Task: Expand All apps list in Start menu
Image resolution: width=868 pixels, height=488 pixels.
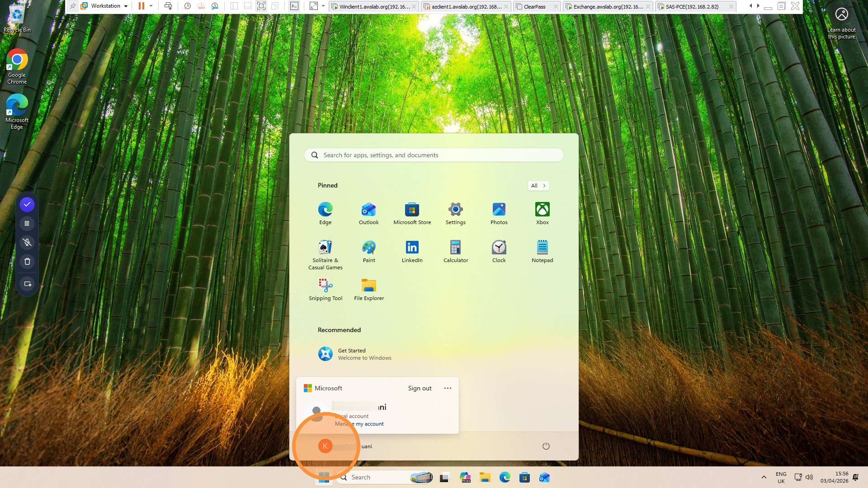Action: (538, 185)
